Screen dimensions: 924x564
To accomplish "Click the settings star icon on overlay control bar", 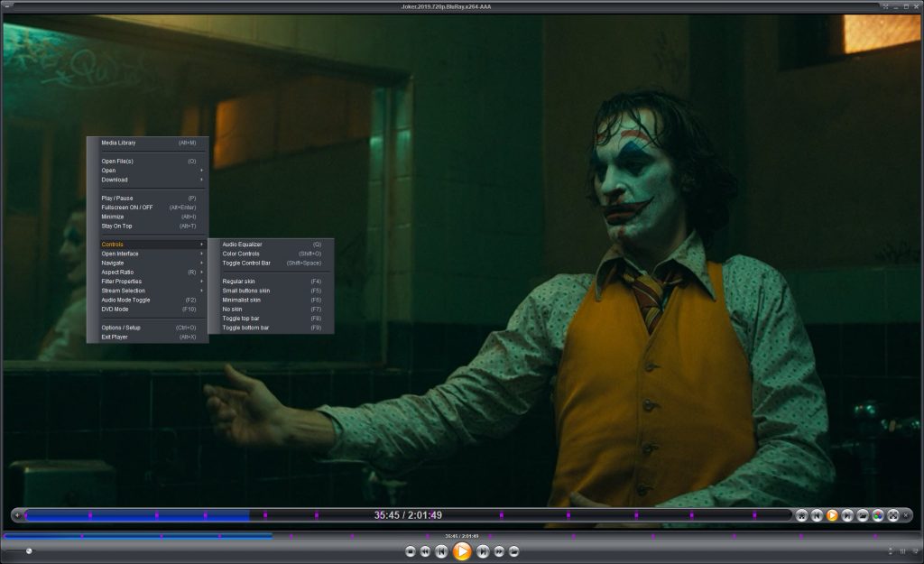I will tap(801, 515).
